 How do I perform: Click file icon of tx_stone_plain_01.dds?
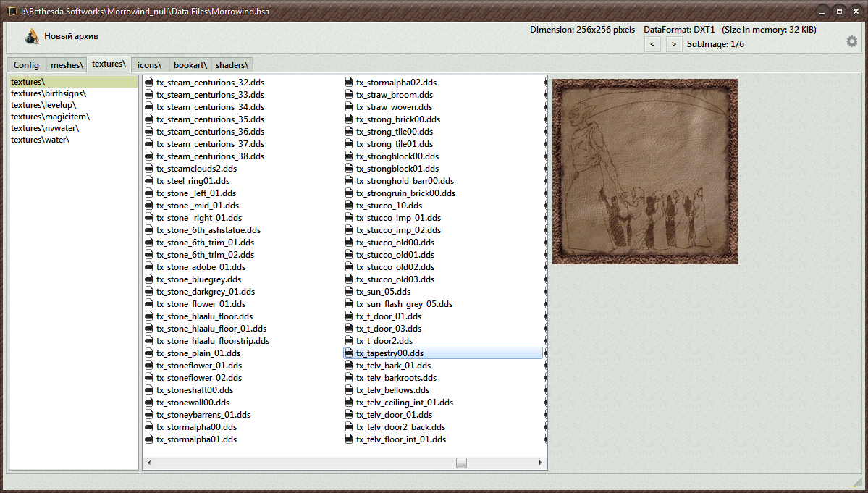click(x=149, y=353)
